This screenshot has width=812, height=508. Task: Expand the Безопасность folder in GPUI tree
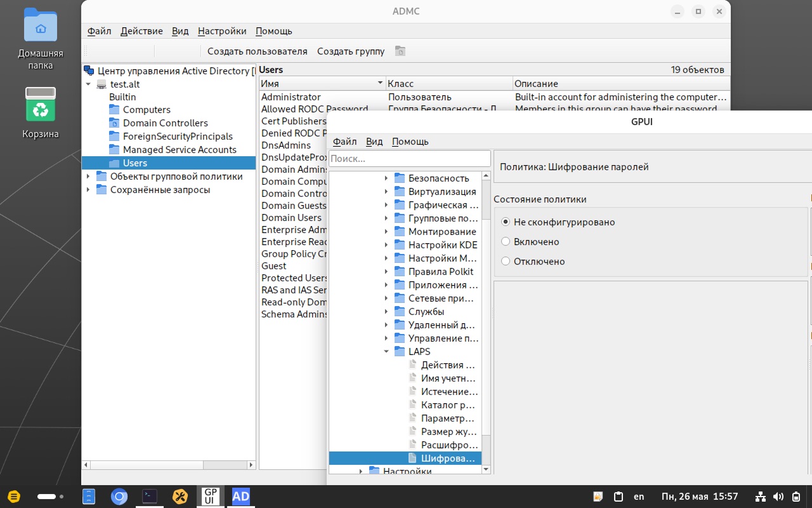coord(386,178)
